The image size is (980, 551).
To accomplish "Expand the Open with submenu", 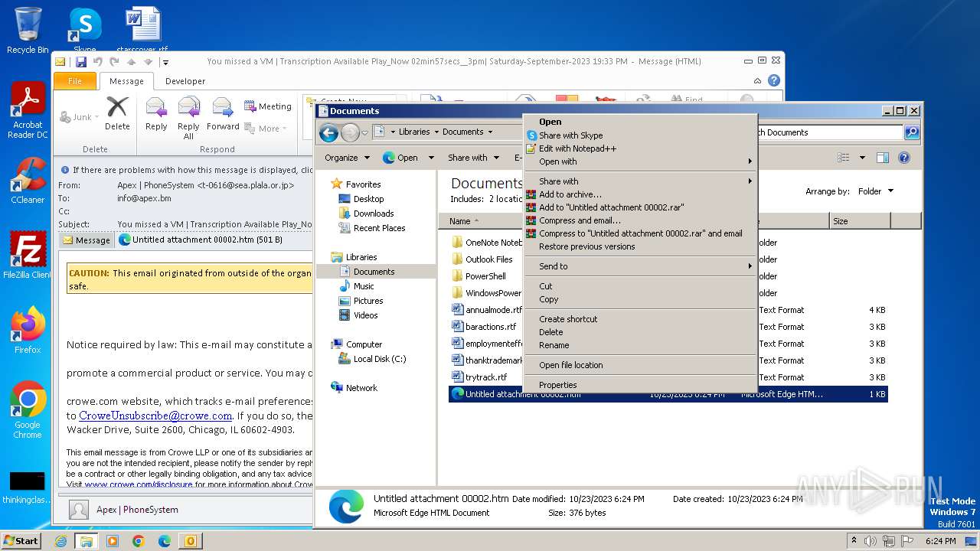I will 640,161.
